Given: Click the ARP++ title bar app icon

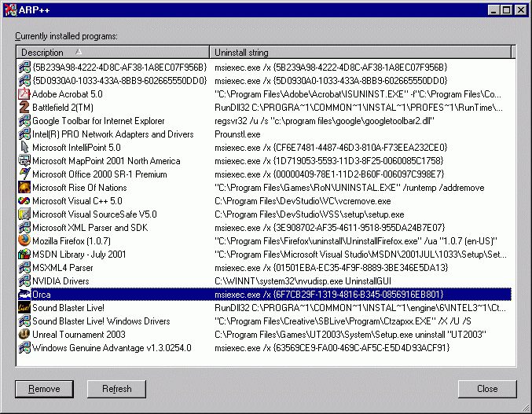Looking at the screenshot, I should 10,10.
